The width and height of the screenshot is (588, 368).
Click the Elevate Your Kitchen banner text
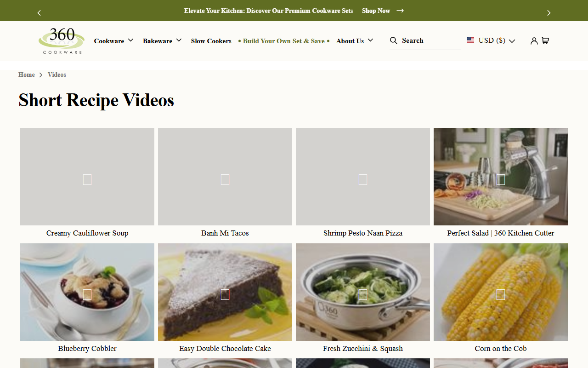tap(269, 11)
